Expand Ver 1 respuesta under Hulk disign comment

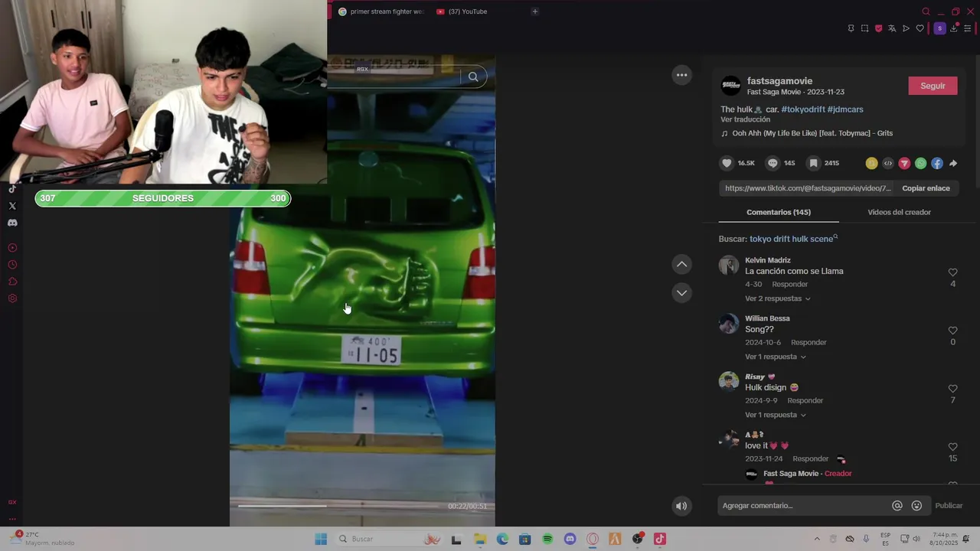click(x=775, y=415)
